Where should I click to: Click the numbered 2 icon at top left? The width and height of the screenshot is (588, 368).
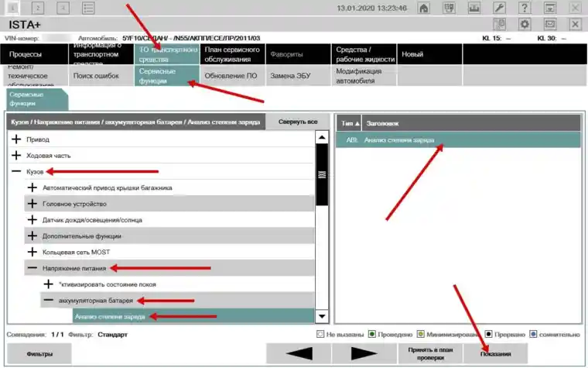(38, 8)
